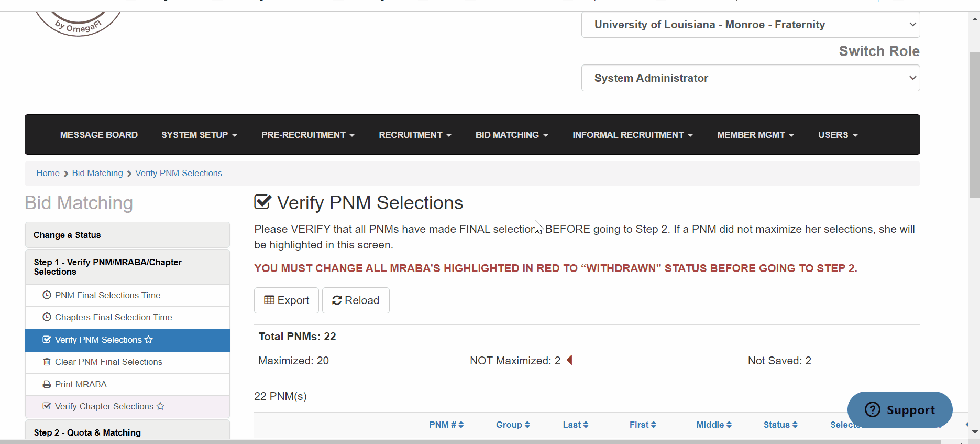980x444 pixels.
Task: Click the trash icon for Clear PNM Final Selections
Action: [47, 362]
